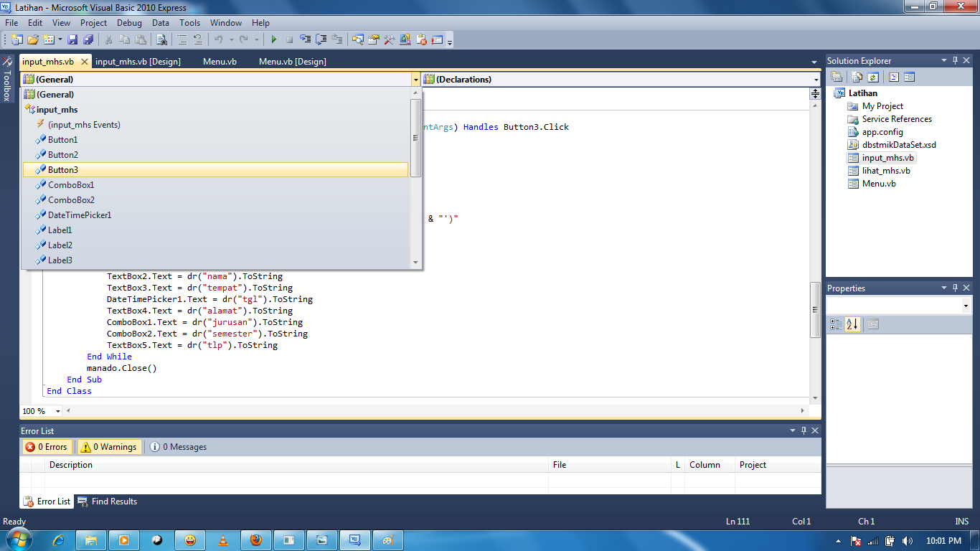The image size is (980, 551).
Task: Open the Debug menu
Action: [129, 22]
